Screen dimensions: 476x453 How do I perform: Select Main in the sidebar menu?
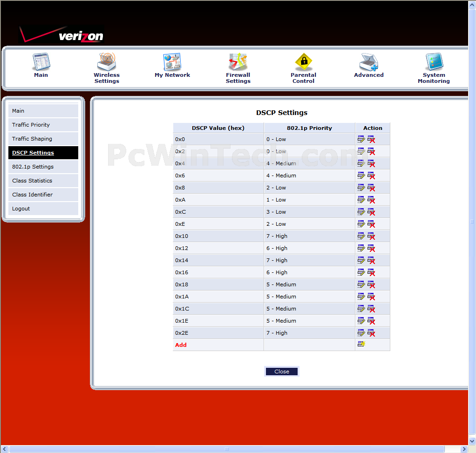coord(43,111)
